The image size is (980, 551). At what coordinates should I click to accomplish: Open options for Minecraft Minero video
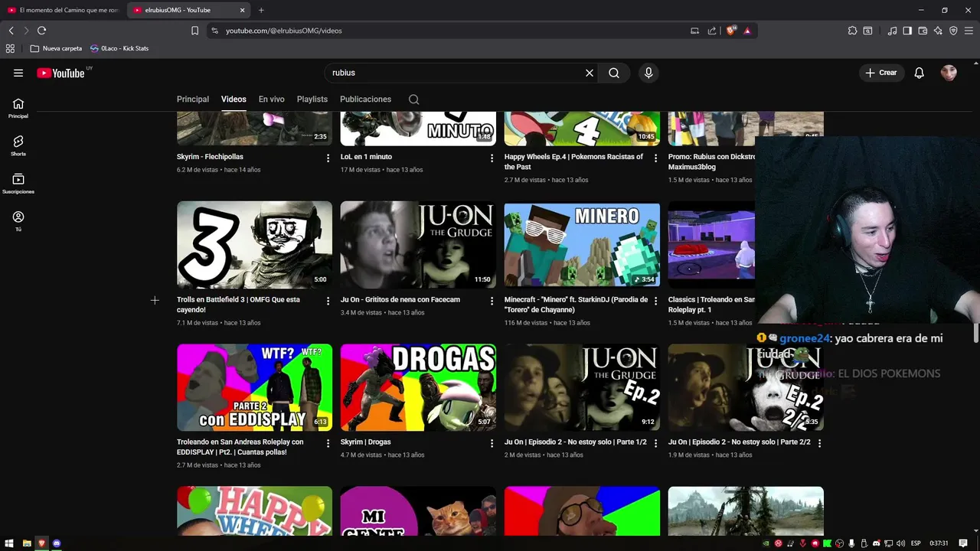[655, 301]
